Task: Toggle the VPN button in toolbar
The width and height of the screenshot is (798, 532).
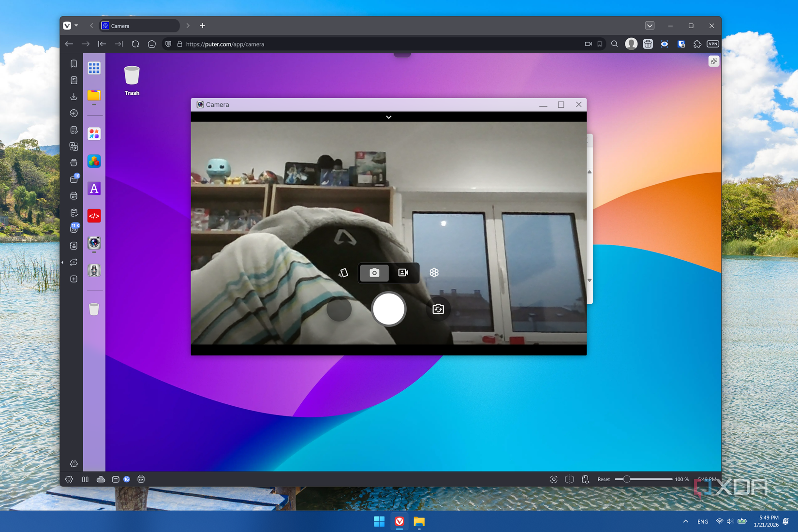Action: click(x=713, y=44)
